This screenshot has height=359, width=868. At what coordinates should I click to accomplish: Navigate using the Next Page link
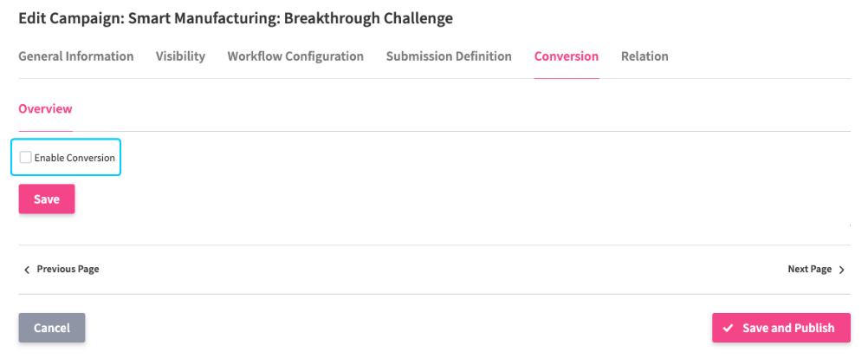(809, 270)
